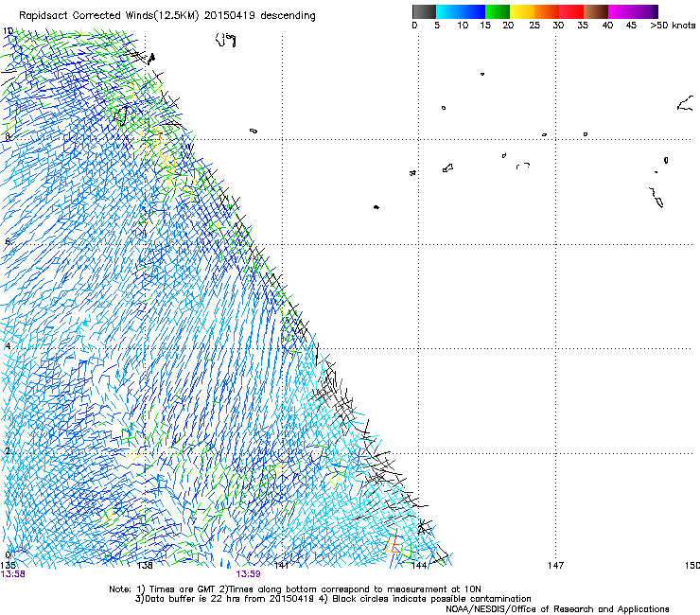
Task: Click the longitude label '141'
Action: tap(281, 566)
